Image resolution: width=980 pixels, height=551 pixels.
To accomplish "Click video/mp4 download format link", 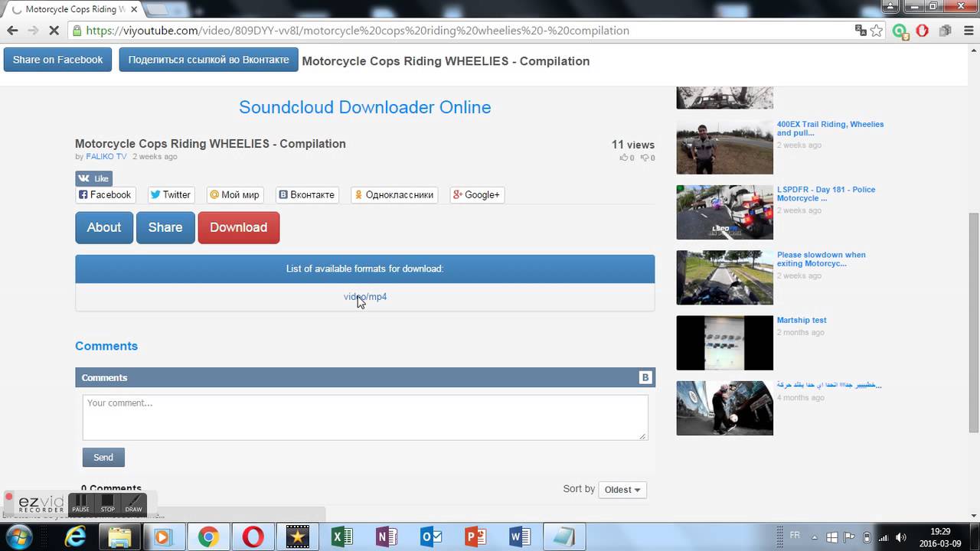I will coord(365,297).
